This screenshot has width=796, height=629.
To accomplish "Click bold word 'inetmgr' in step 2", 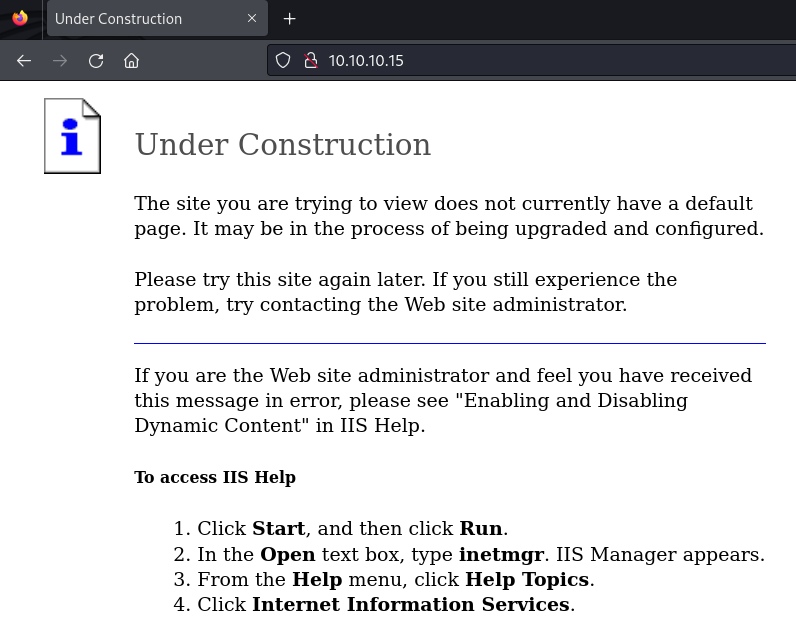I will [502, 554].
